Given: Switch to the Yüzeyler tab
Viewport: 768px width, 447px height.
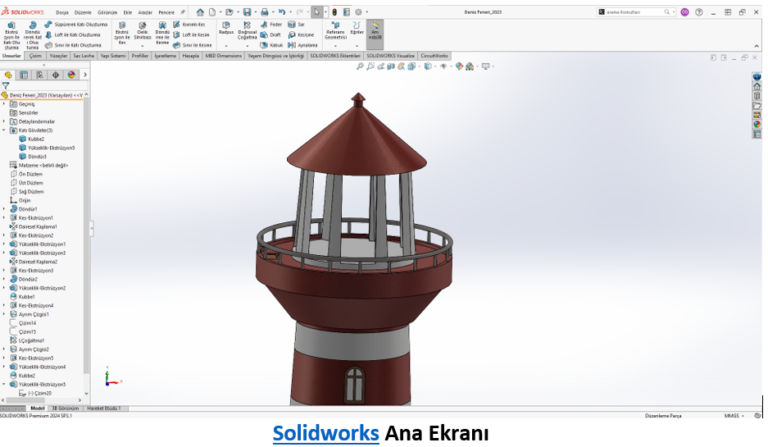Looking at the screenshot, I should point(59,56).
